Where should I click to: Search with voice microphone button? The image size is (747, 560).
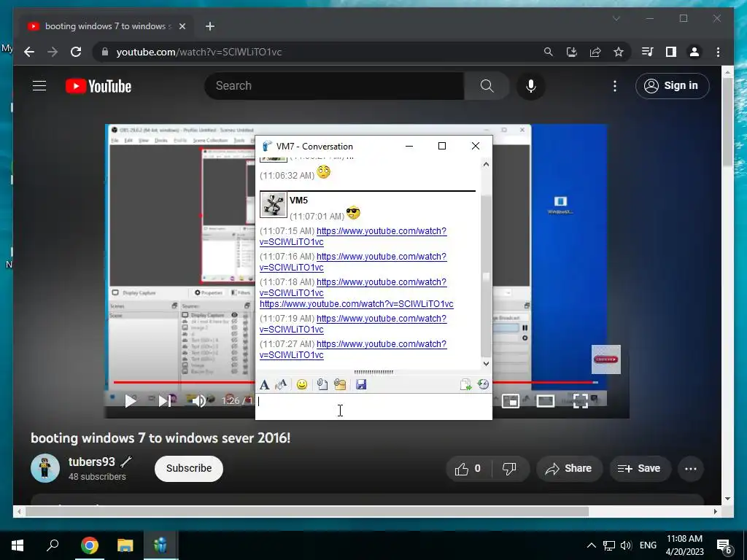pyautogui.click(x=531, y=86)
